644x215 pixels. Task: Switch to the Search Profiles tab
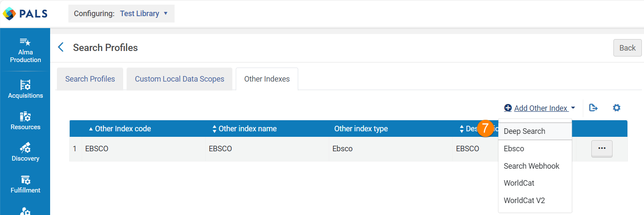[90, 79]
